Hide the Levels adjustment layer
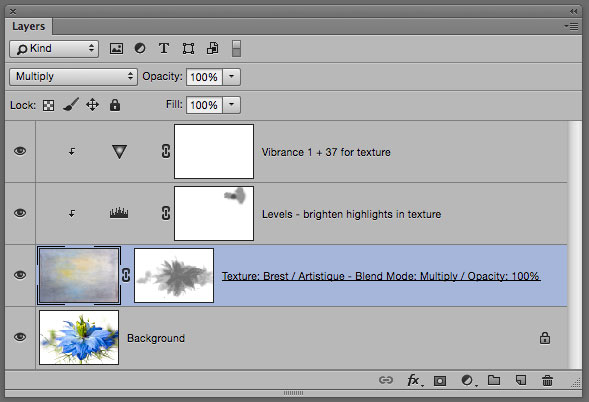 click(20, 213)
